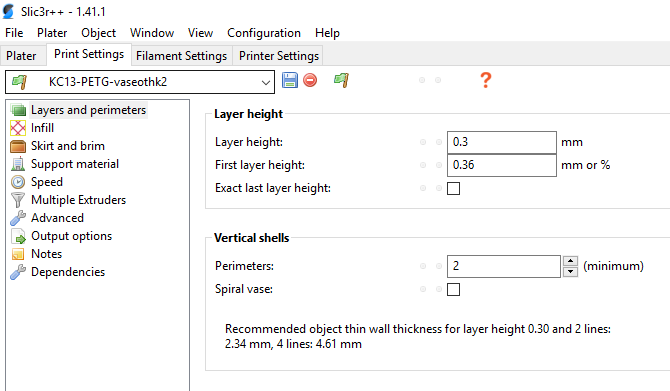This screenshot has width=670, height=391.
Task: Open the Dependencies page
Action: 68,272
